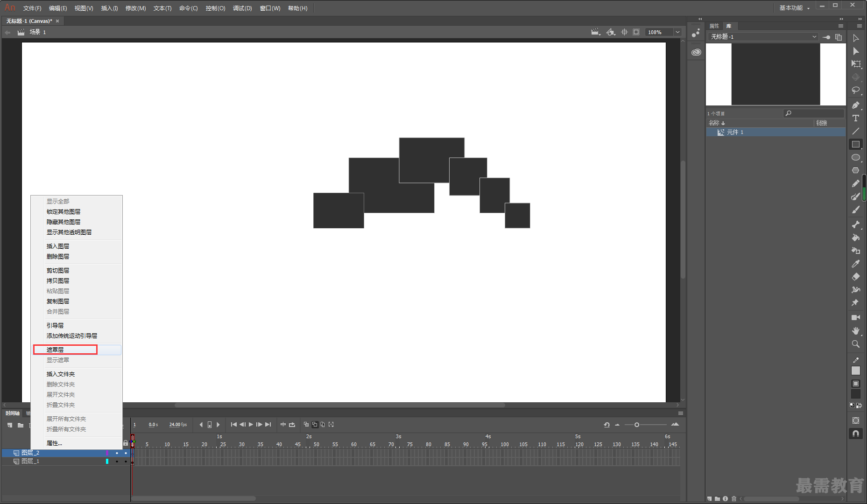This screenshot has height=504, width=867.
Task: Click the timeline zoom slider handle
Action: click(x=637, y=425)
